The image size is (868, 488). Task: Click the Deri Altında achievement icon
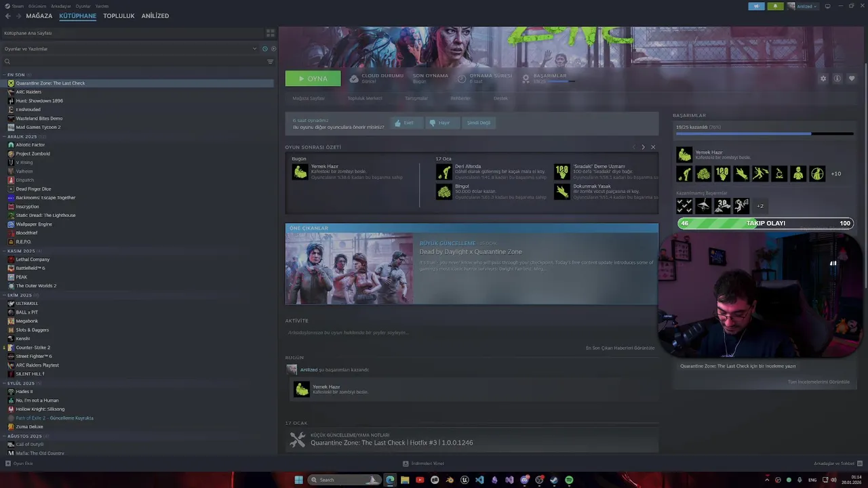(x=444, y=172)
